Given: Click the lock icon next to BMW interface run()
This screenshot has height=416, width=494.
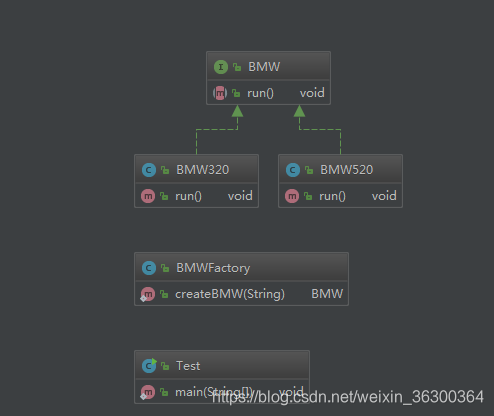Looking at the screenshot, I should click(236, 93).
